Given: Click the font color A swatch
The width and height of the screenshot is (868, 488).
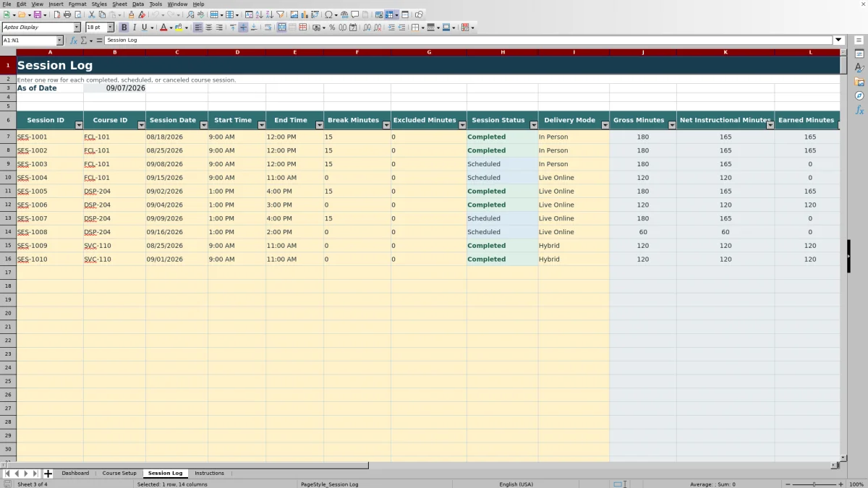Looking at the screenshot, I should [163, 27].
